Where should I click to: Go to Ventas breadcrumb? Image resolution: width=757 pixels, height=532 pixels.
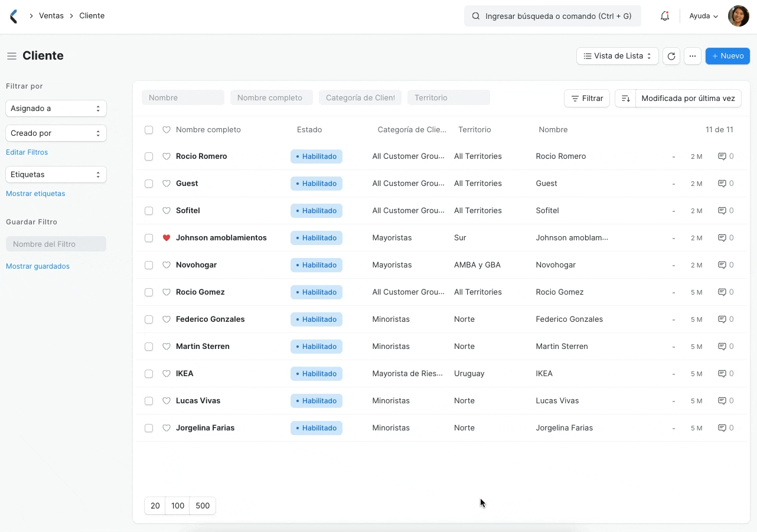[51, 16]
